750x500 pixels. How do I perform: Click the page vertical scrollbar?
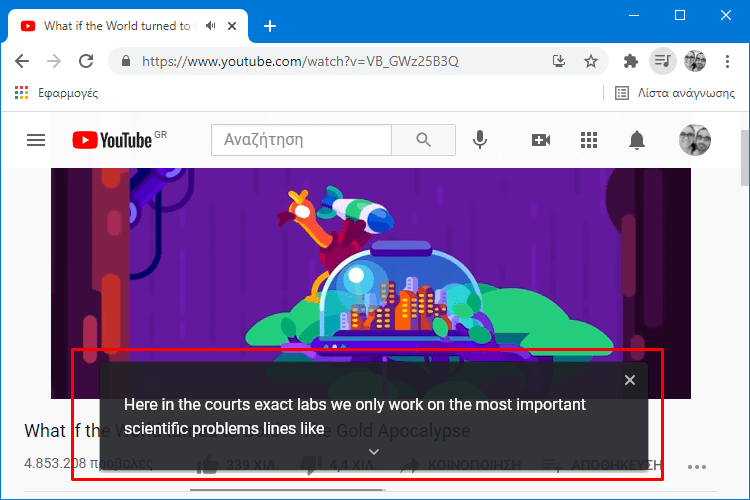point(745,158)
